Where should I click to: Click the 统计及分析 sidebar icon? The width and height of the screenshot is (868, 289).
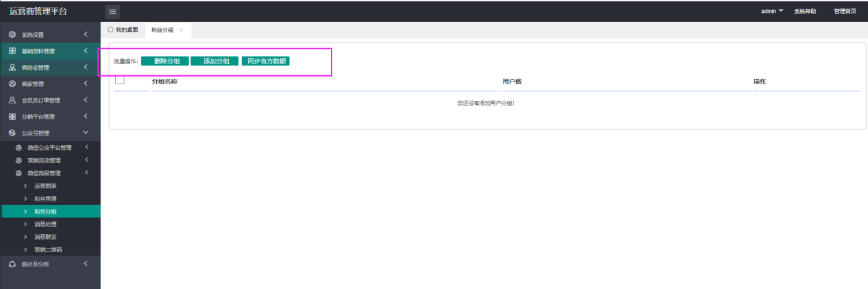tap(12, 264)
